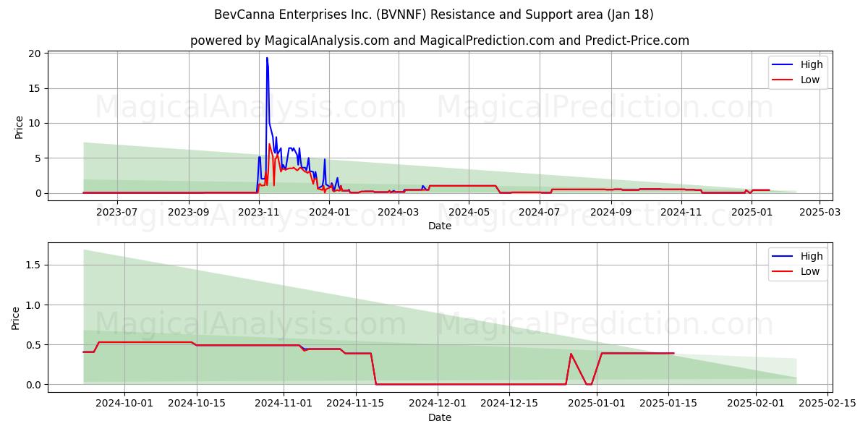Click the '2025-01' tick label
868x434 pixels.
point(752,212)
